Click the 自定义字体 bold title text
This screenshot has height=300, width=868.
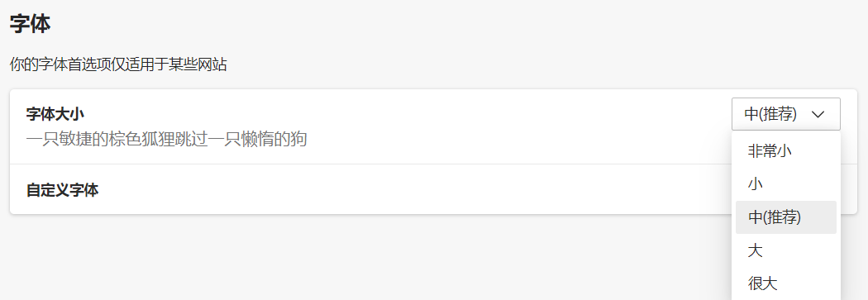point(63,190)
